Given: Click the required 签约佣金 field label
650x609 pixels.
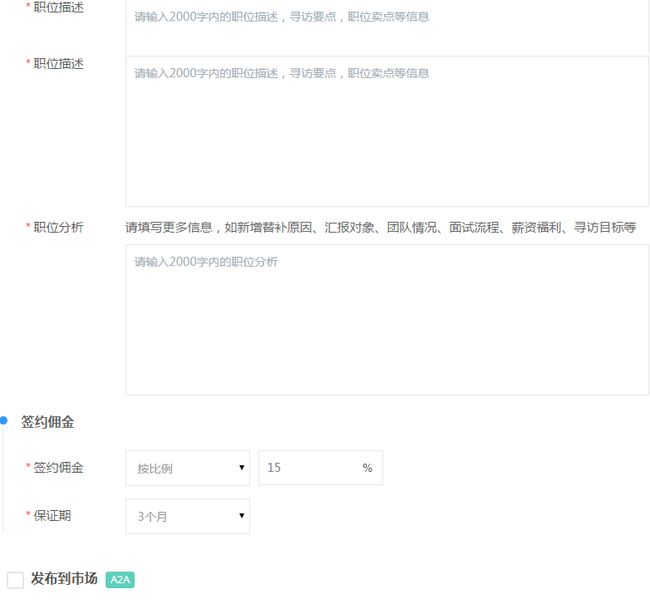Looking at the screenshot, I should (58, 468).
